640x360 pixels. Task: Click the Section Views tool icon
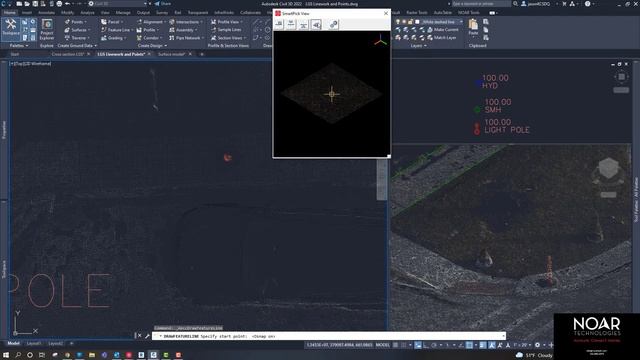213,38
